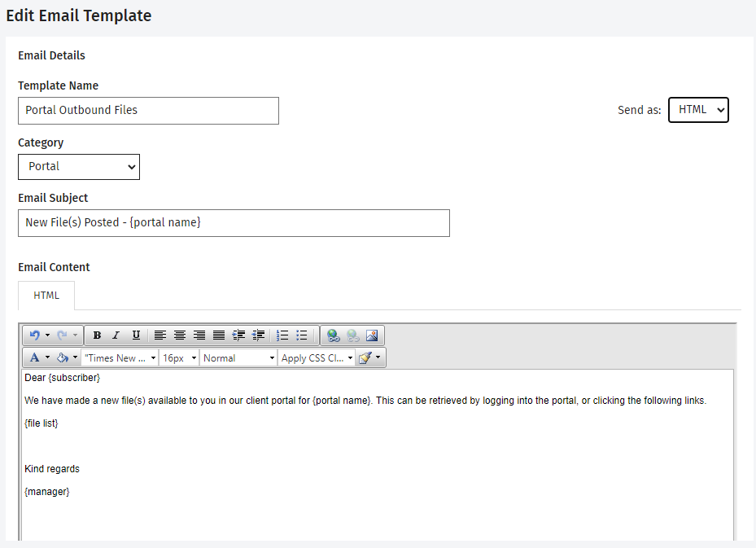Click the 'Kind regards' line

point(52,469)
